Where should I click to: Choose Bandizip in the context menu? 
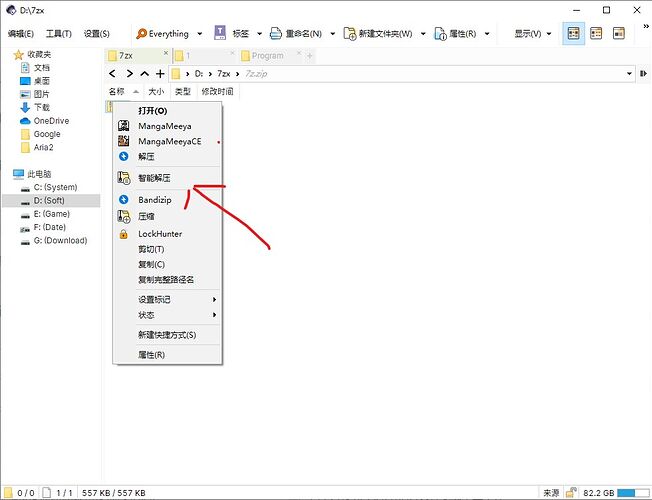(x=167, y=200)
